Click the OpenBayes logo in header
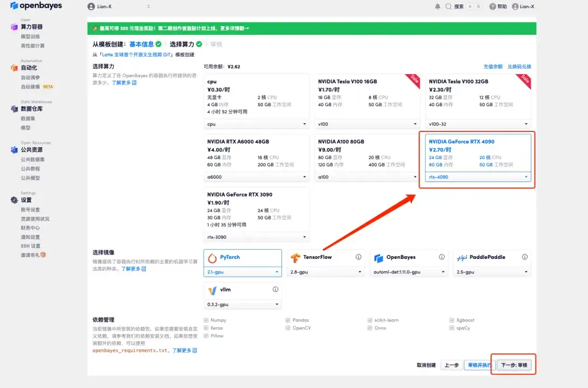 pos(36,6)
